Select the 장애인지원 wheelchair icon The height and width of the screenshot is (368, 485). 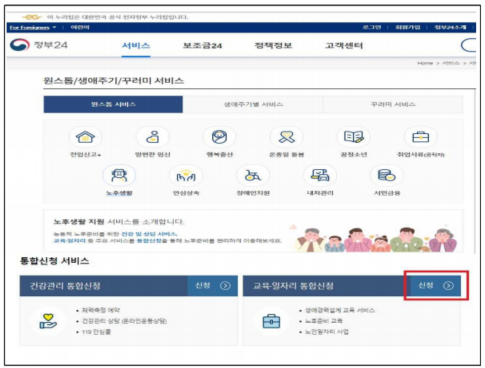coord(253,175)
